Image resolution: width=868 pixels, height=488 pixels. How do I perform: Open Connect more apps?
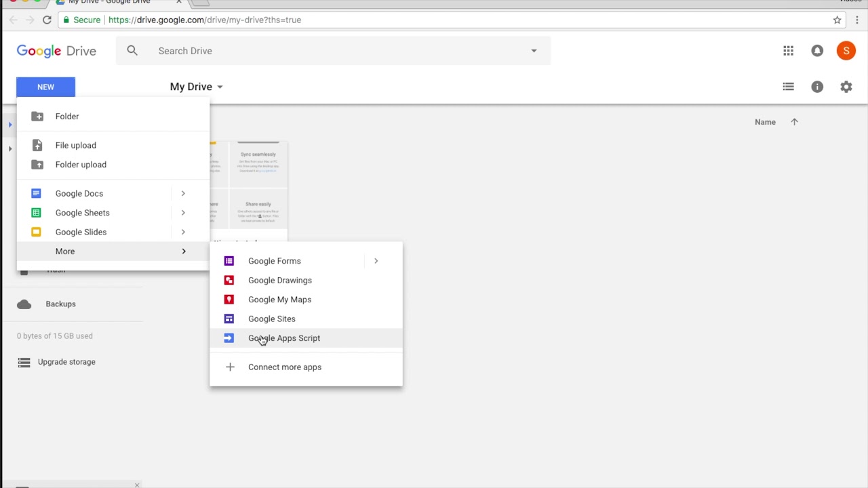coord(306,367)
